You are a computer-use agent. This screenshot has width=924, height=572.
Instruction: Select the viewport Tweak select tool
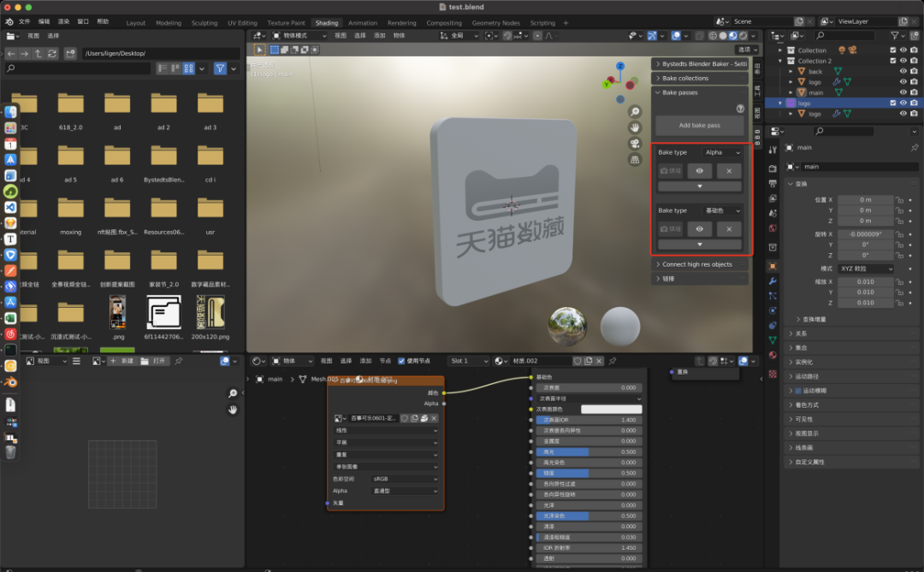pos(259,50)
